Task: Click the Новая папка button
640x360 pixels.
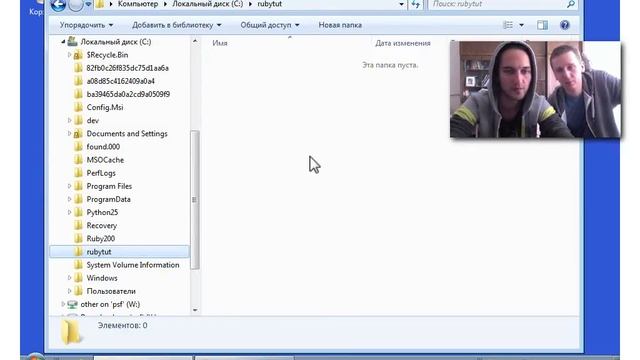Action: [x=340, y=25]
